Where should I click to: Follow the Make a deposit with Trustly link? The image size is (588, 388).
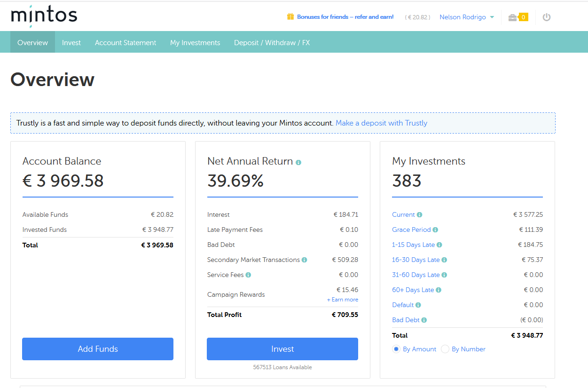pyautogui.click(x=381, y=123)
